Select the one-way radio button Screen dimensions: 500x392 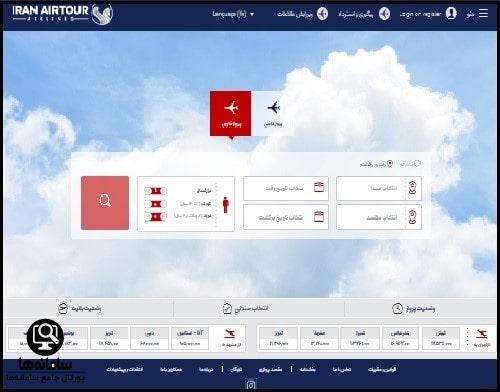click(x=417, y=164)
